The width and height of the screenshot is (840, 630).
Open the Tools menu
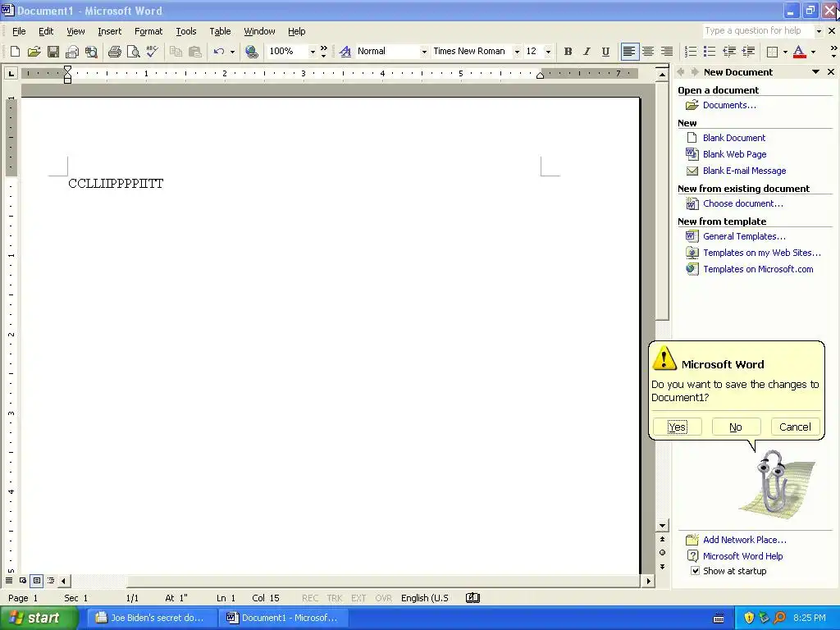pos(186,31)
